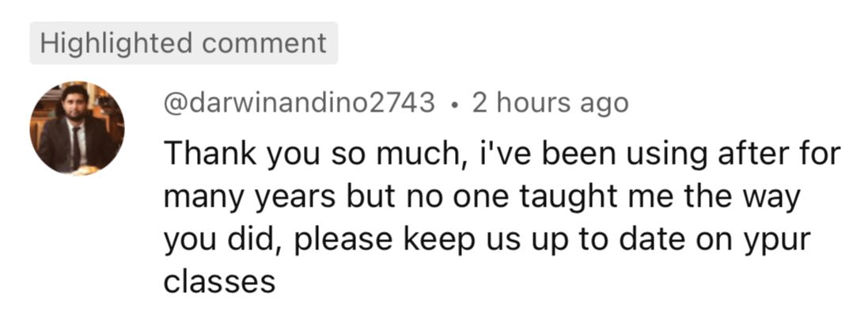The height and width of the screenshot is (327, 868).
Task: Click the second line starting "many years"
Action: [x=482, y=196]
